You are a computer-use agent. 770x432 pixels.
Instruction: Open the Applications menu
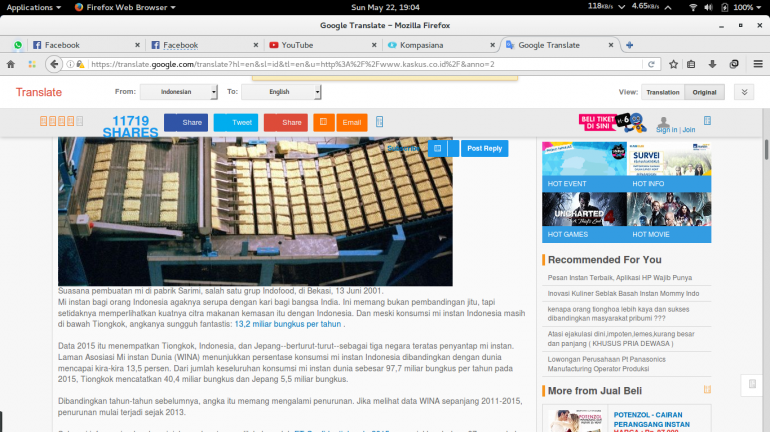(33, 7)
